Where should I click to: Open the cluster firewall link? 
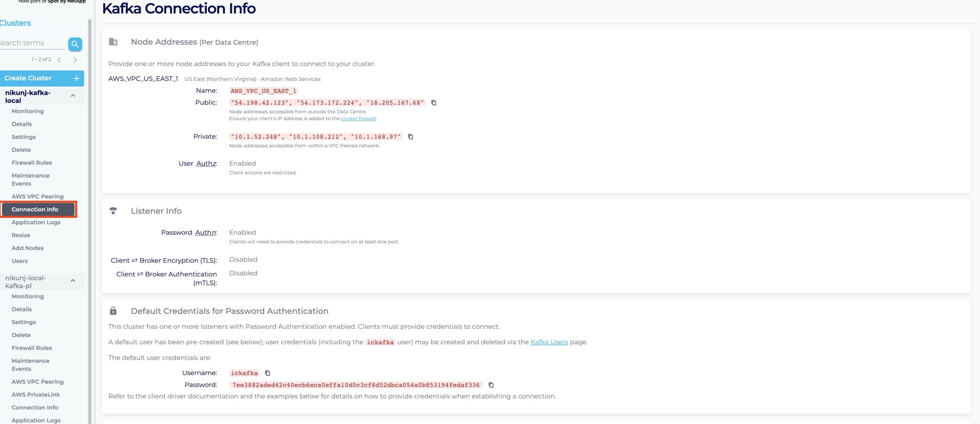pyautogui.click(x=358, y=119)
